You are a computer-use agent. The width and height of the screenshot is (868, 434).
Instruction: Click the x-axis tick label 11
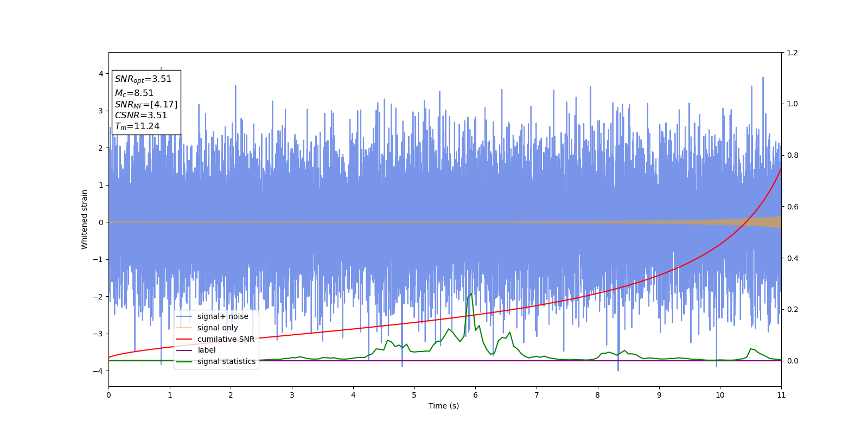781,395
